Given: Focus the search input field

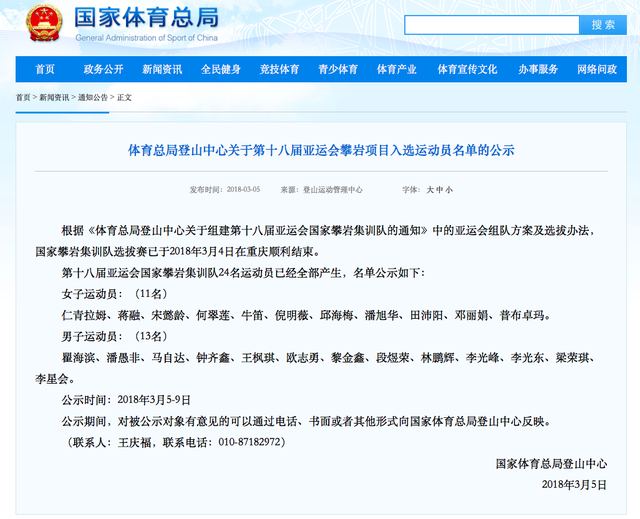Looking at the screenshot, I should (x=492, y=25).
